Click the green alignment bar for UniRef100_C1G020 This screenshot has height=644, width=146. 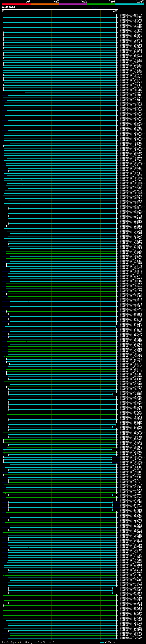62,251
